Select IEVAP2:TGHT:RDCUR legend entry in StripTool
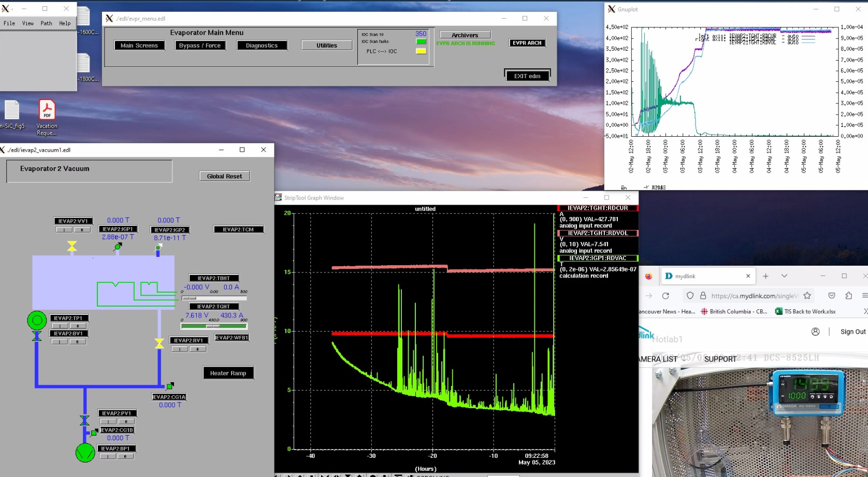This screenshot has width=868, height=477. (x=598, y=208)
